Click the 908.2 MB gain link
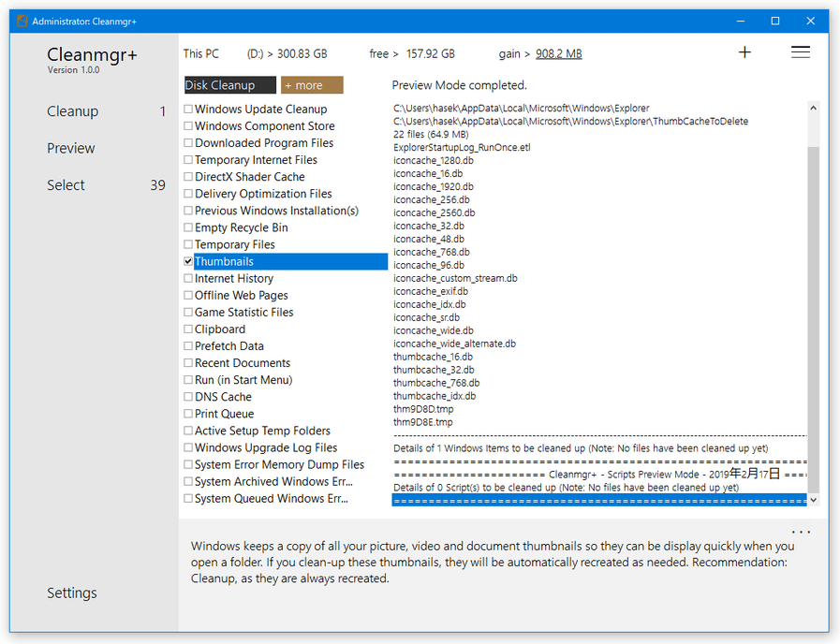Image resolution: width=840 pixels, height=644 pixels. pos(559,54)
